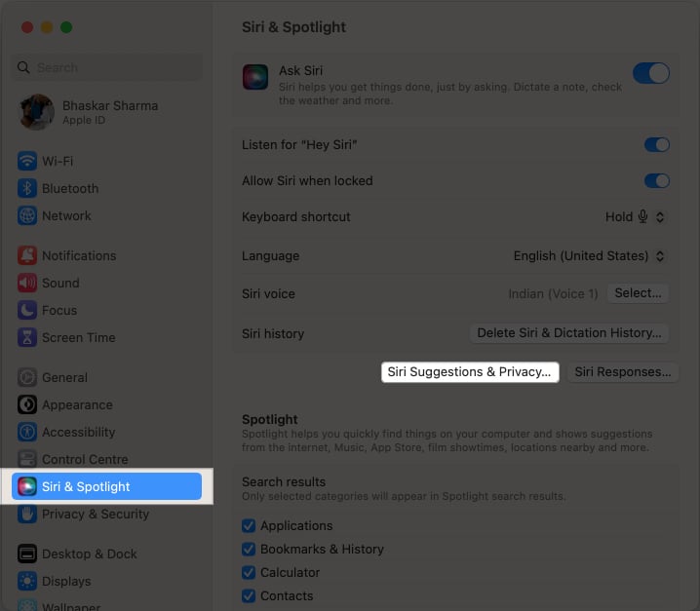This screenshot has width=700, height=611.
Task: Click the Bluetooth sidebar icon
Action: [27, 188]
